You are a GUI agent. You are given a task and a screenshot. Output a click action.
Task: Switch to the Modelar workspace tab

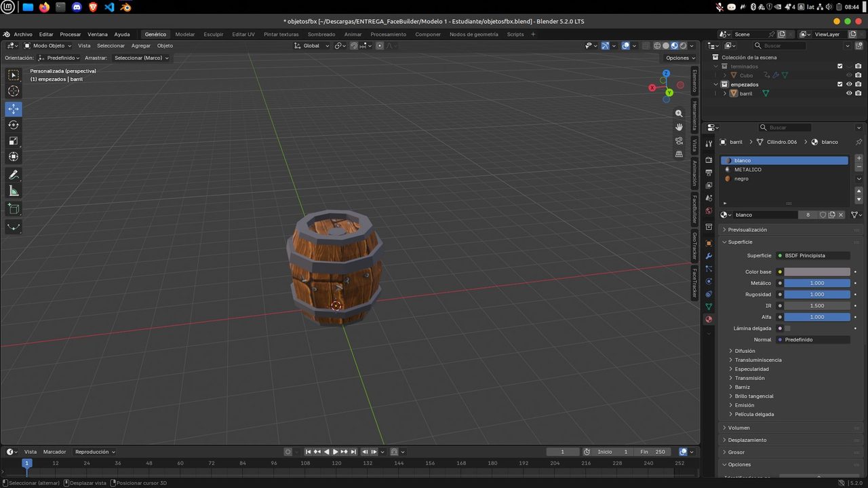(x=185, y=34)
